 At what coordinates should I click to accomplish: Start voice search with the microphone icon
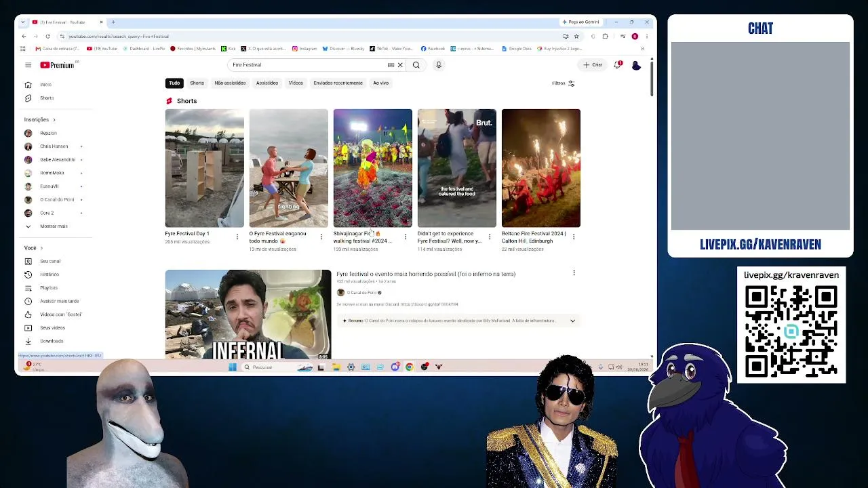(439, 65)
